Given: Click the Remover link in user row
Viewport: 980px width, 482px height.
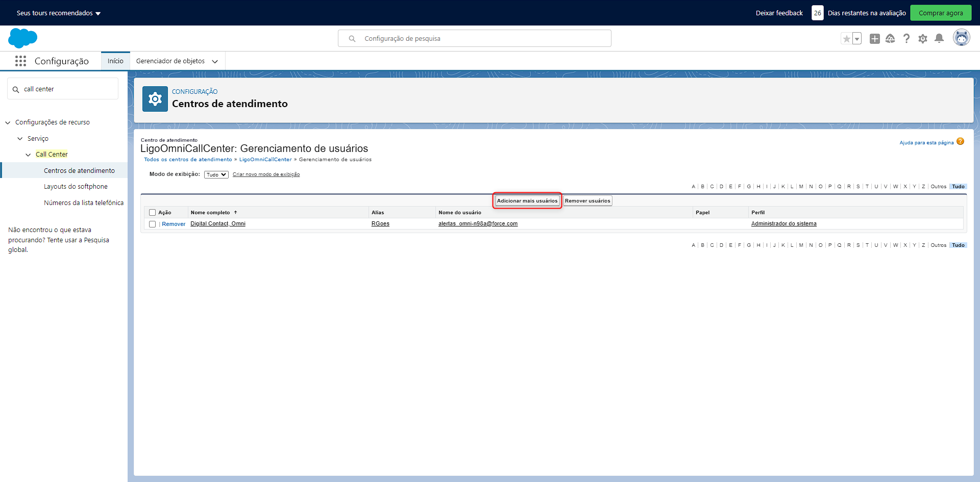Looking at the screenshot, I should pos(174,224).
